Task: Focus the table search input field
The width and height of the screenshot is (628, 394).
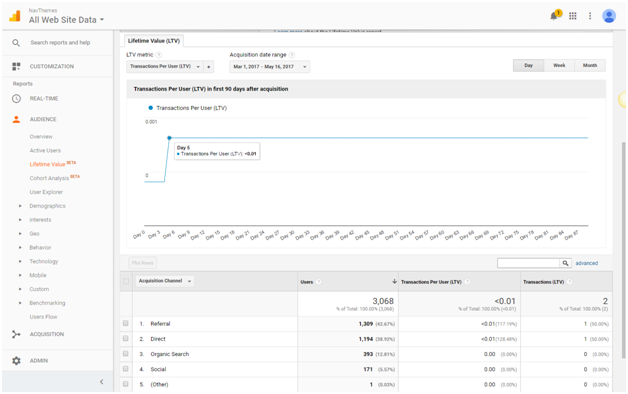Action: [x=528, y=263]
